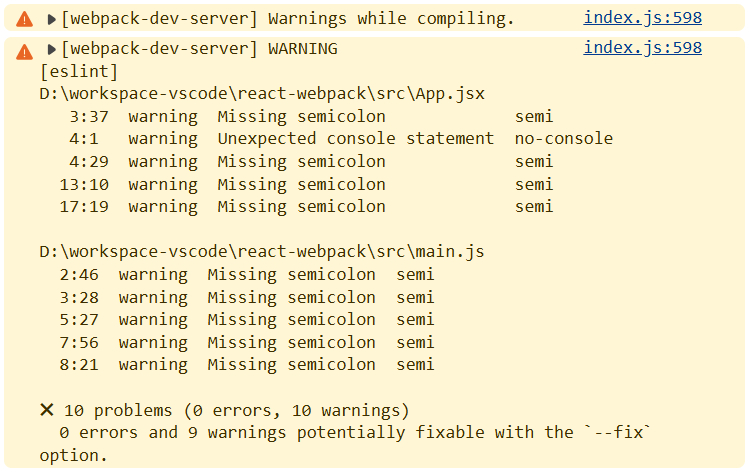Screen dimensions: 750x471
Task: Click the 8:21 warning line in main.js
Action: (247, 365)
